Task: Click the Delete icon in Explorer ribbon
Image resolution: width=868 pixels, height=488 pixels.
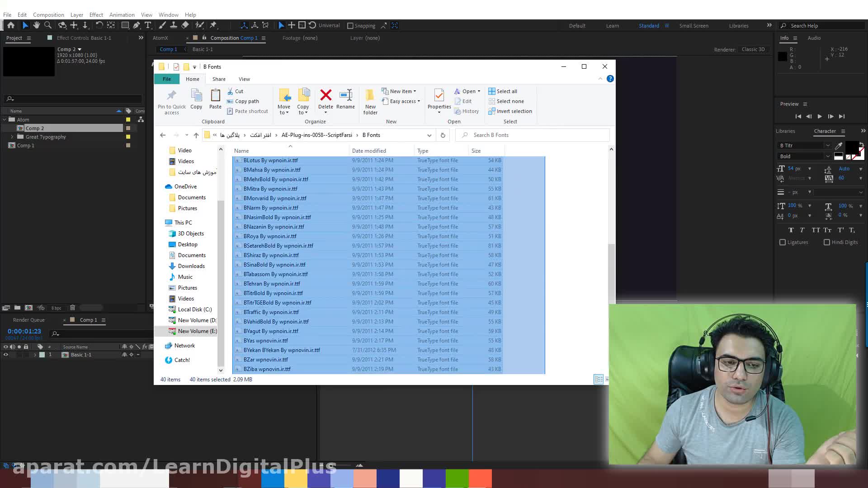Action: click(x=325, y=99)
